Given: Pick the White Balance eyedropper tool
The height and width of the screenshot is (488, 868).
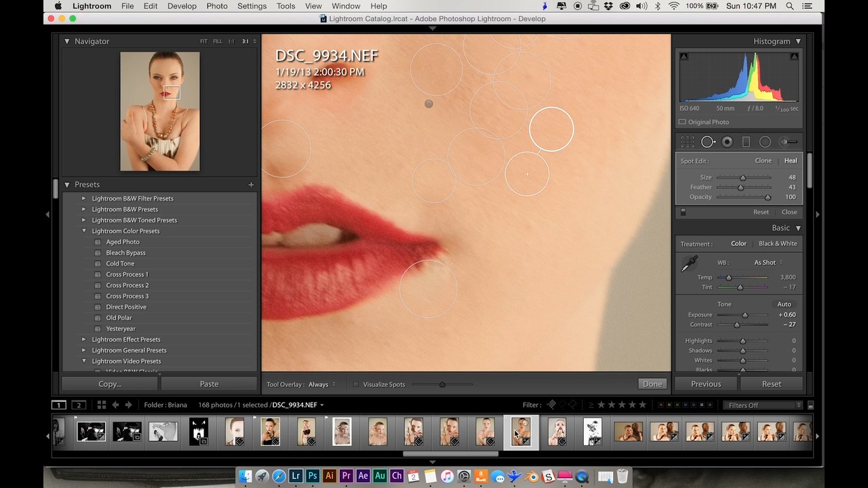Looking at the screenshot, I should click(x=690, y=264).
